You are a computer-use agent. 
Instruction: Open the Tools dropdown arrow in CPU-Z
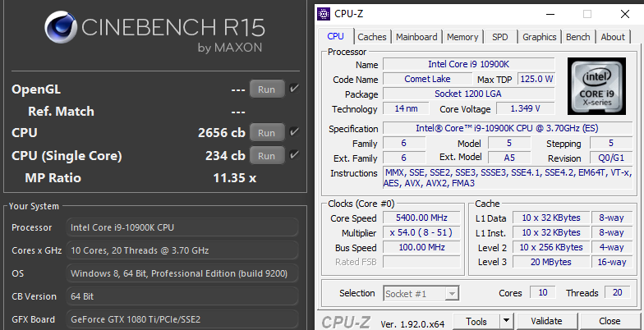click(506, 321)
